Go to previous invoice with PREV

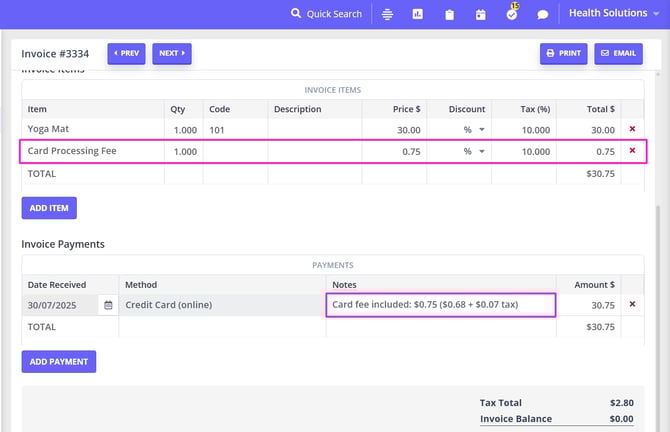click(126, 53)
